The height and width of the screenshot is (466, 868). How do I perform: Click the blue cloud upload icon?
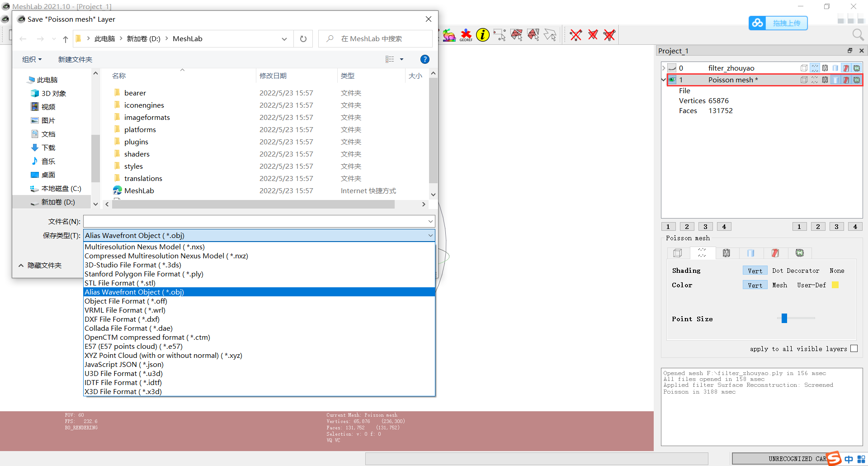758,23
